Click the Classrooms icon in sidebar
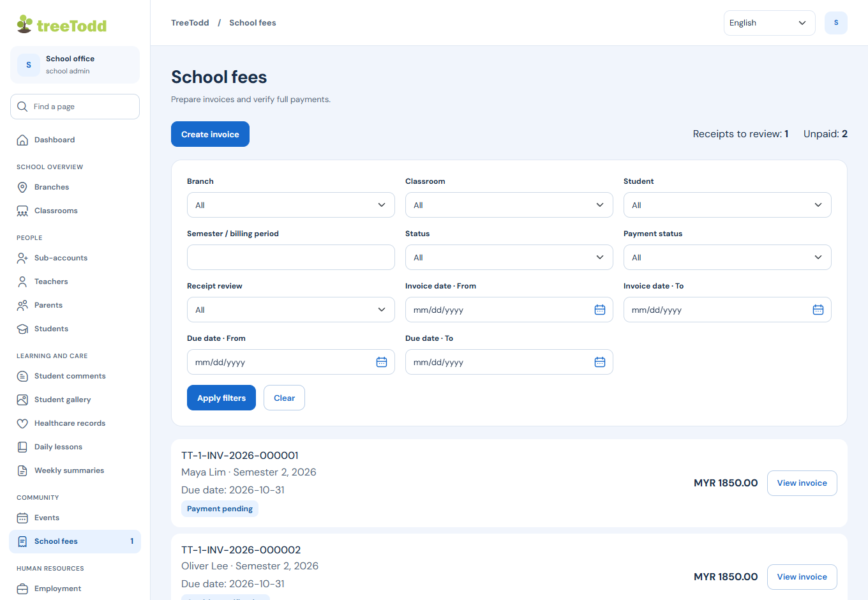This screenshot has height=600, width=868. (22, 211)
